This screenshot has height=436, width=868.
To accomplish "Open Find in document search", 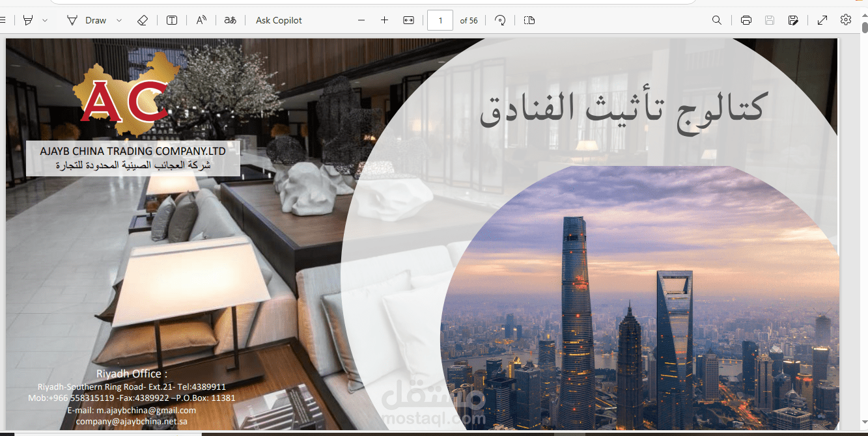I will (x=717, y=20).
